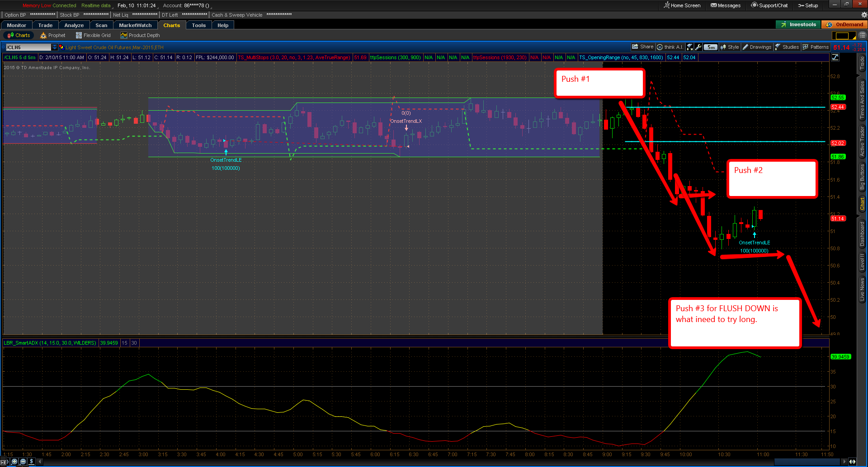868x467 pixels.
Task: Open the Monitor tab
Action: (17, 25)
